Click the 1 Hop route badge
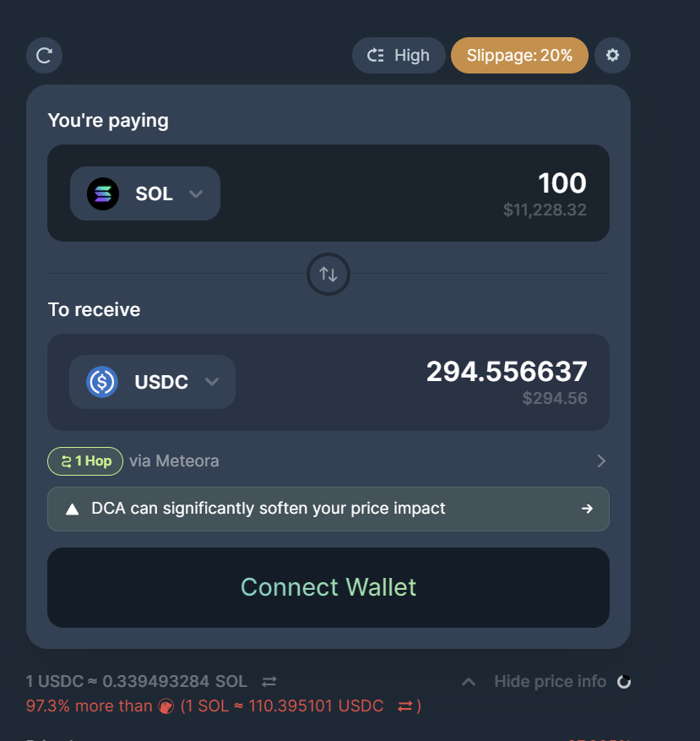 click(x=85, y=460)
